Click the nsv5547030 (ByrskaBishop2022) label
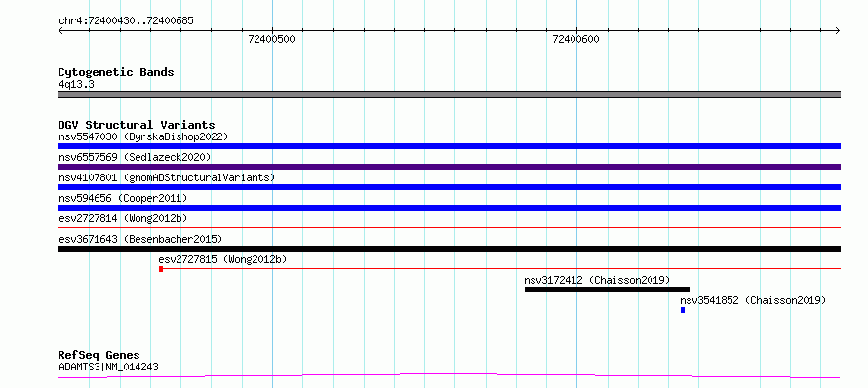This screenshot has width=868, height=388. pyautogui.click(x=143, y=136)
